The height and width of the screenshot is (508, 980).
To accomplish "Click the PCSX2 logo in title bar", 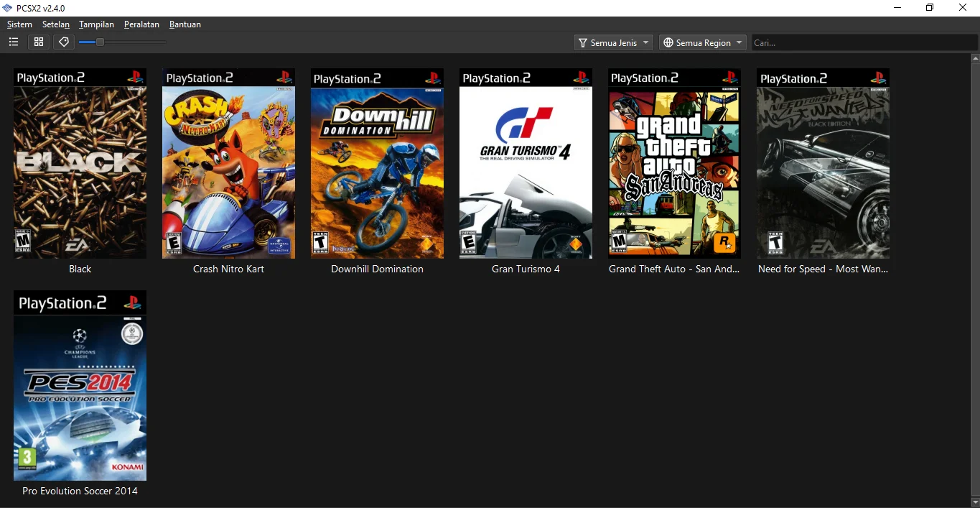I will [x=7, y=8].
